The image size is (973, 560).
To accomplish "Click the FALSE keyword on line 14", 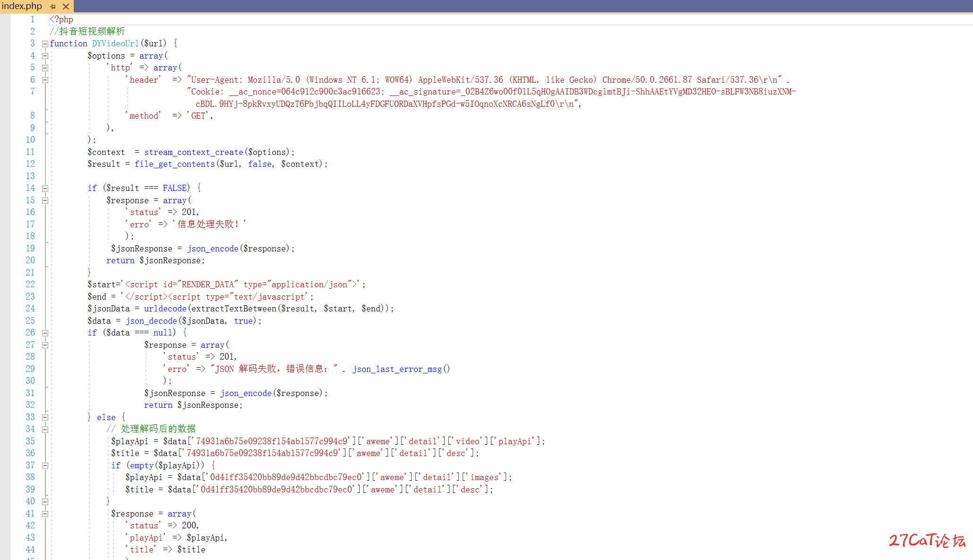I will coord(174,188).
